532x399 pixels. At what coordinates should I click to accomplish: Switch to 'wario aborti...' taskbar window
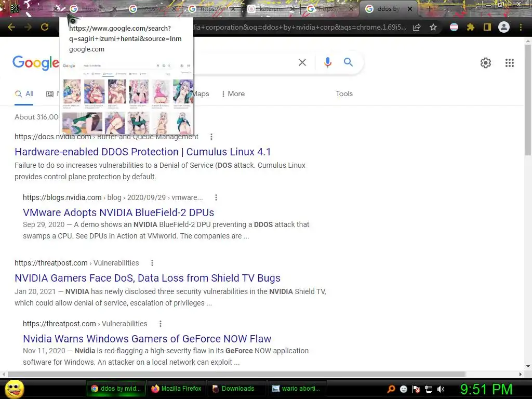click(x=297, y=389)
